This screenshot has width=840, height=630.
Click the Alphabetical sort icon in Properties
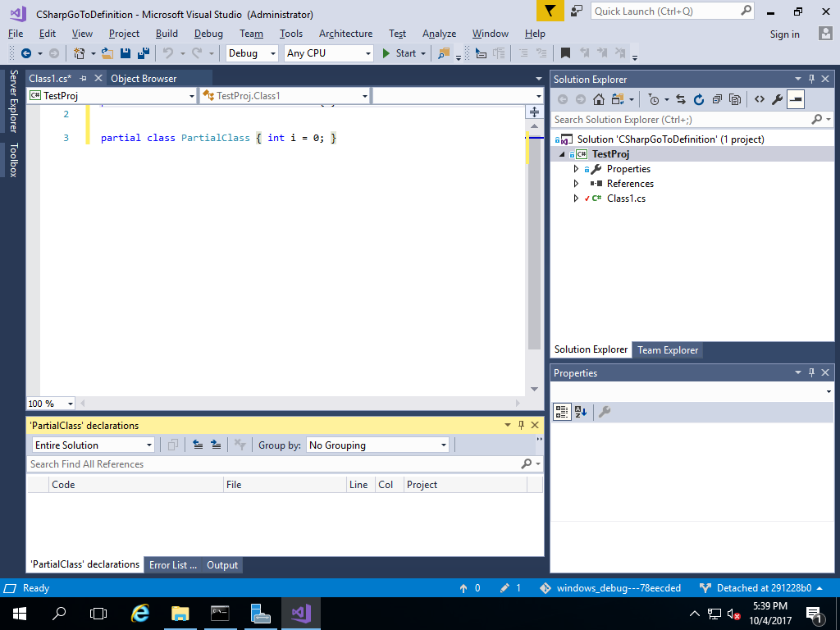(581, 412)
